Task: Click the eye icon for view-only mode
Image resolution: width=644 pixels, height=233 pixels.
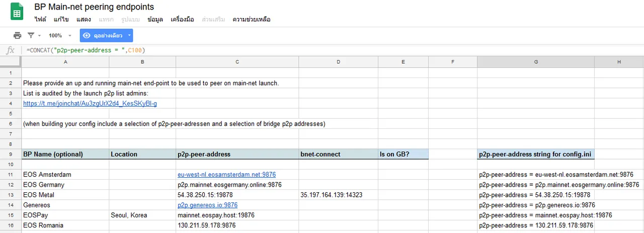Action: [87, 36]
